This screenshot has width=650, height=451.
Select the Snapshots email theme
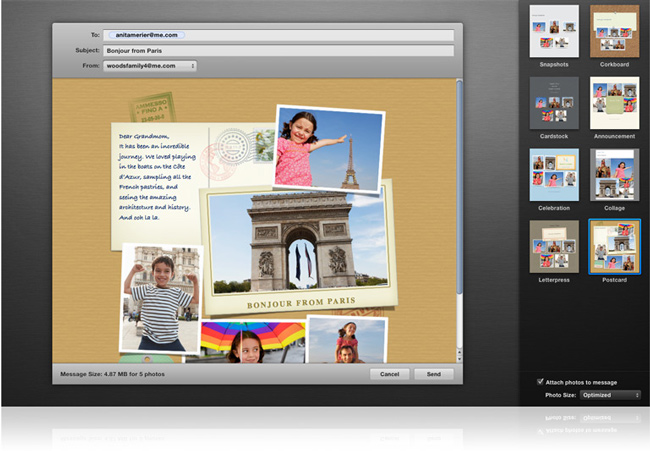tap(553, 31)
